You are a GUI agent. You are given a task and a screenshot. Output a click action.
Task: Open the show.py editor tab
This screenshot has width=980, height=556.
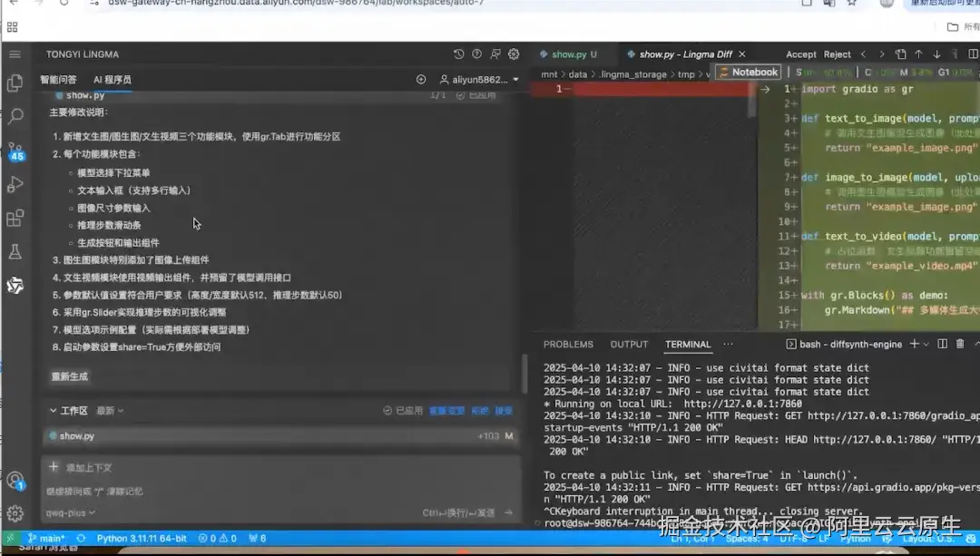568,54
